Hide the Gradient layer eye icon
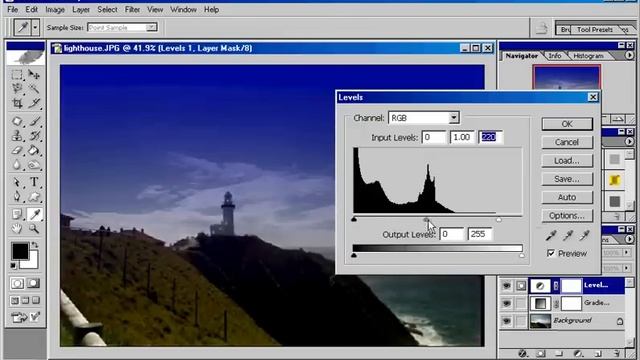 click(x=507, y=303)
